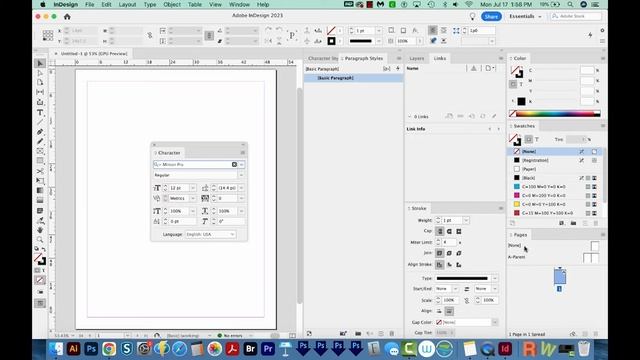This screenshot has height=360, width=640.
Task: Open the stroke Type dropdown
Action: click(495, 278)
